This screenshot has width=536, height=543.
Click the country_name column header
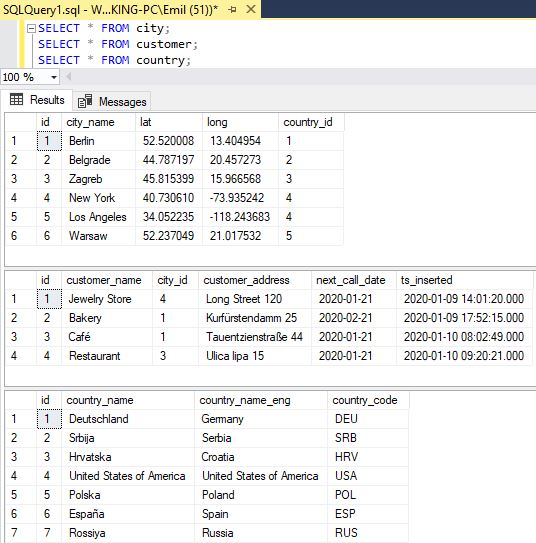pyautogui.click(x=128, y=400)
